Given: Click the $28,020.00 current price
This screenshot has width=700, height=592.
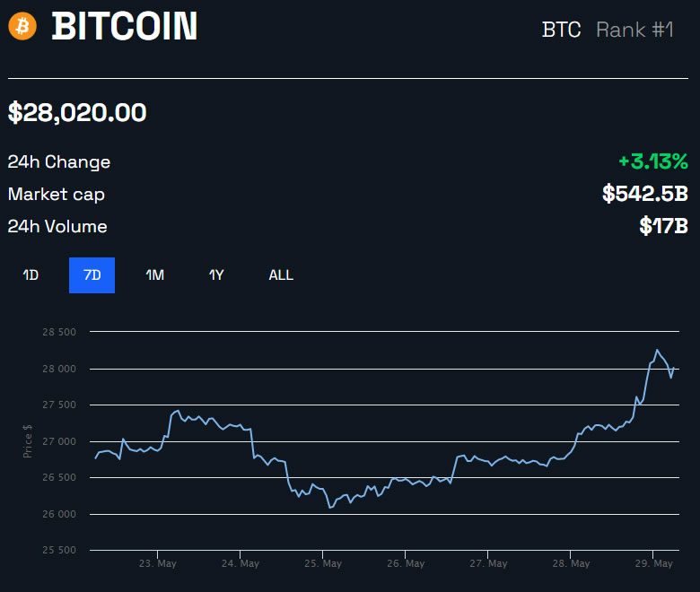Looking at the screenshot, I should [77, 113].
